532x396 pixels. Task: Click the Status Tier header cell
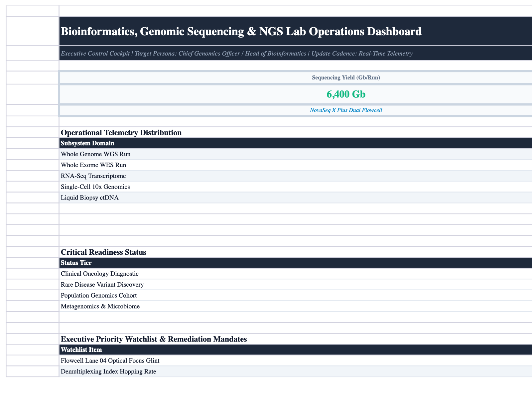coord(296,263)
